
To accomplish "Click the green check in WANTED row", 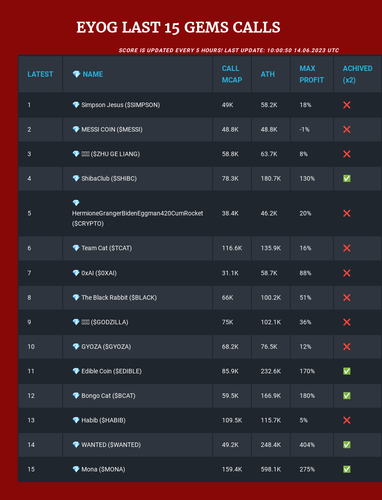I will click(x=347, y=445).
